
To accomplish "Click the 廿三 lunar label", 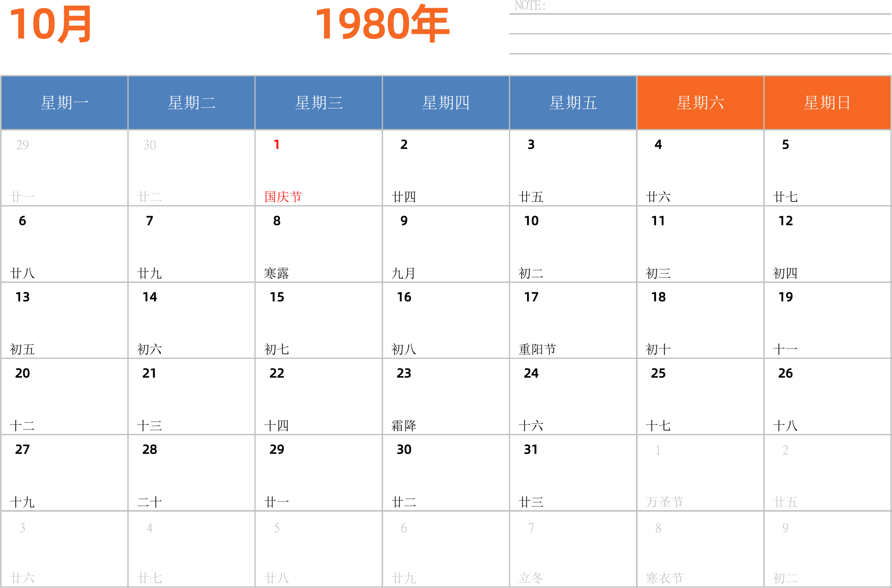I will tap(531, 502).
